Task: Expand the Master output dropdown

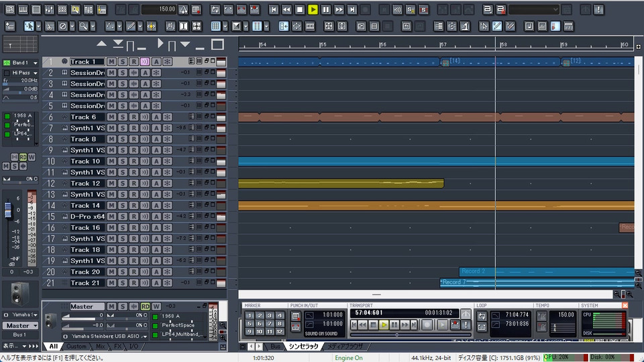Action: tap(35, 326)
